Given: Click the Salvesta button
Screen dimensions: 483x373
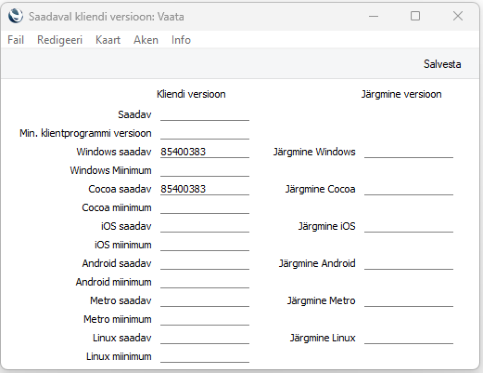Looking at the screenshot, I should click(x=442, y=64).
